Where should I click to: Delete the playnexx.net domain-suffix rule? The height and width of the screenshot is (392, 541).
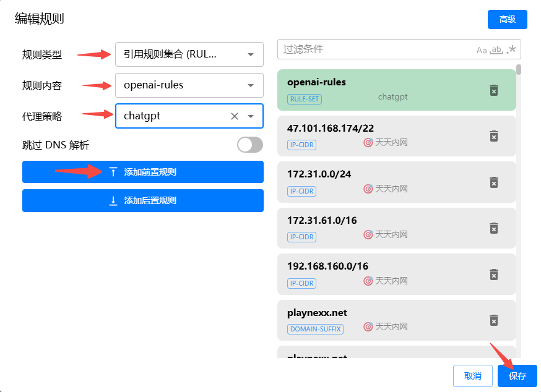click(493, 320)
